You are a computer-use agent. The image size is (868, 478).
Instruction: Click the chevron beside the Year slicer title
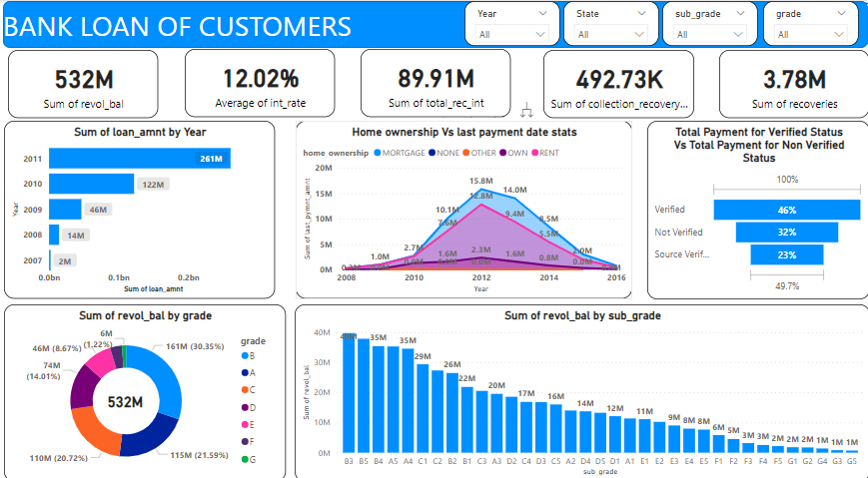pos(542,14)
